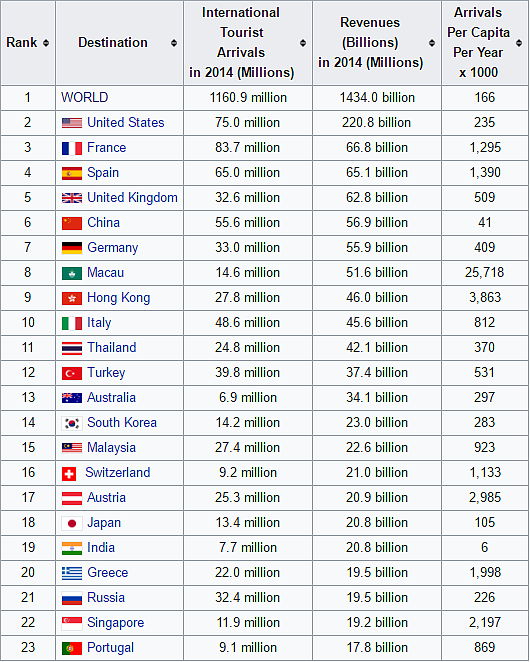The height and width of the screenshot is (662, 530).
Task: Open the France link
Action: [x=106, y=147]
